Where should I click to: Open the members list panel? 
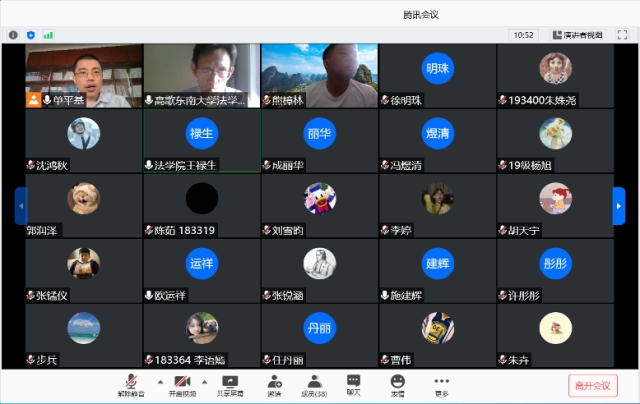pyautogui.click(x=314, y=383)
